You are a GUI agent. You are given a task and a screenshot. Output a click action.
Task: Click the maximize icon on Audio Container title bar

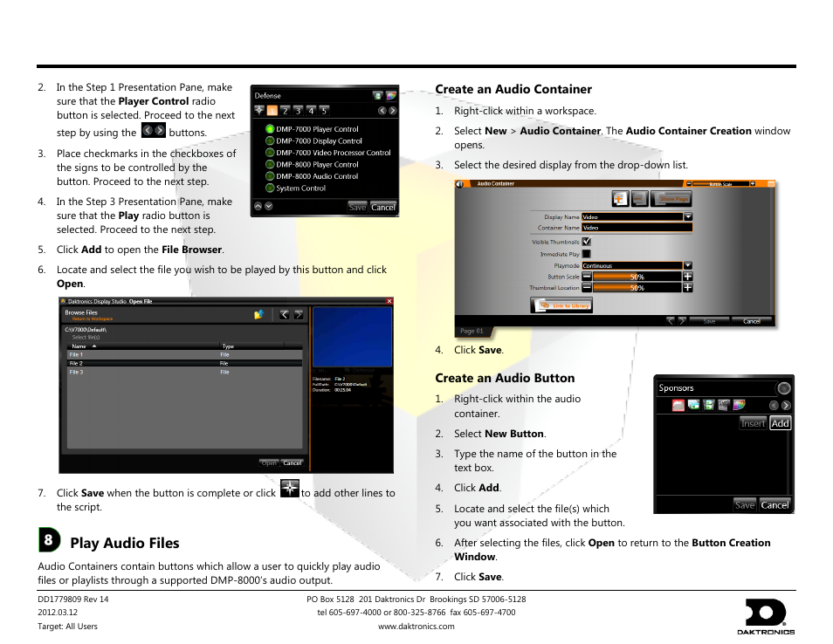[x=771, y=184]
